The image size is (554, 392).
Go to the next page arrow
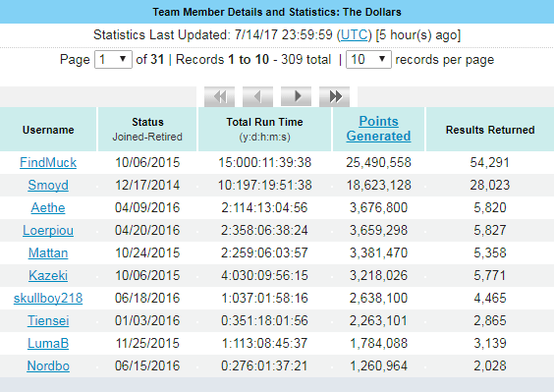[x=296, y=96]
